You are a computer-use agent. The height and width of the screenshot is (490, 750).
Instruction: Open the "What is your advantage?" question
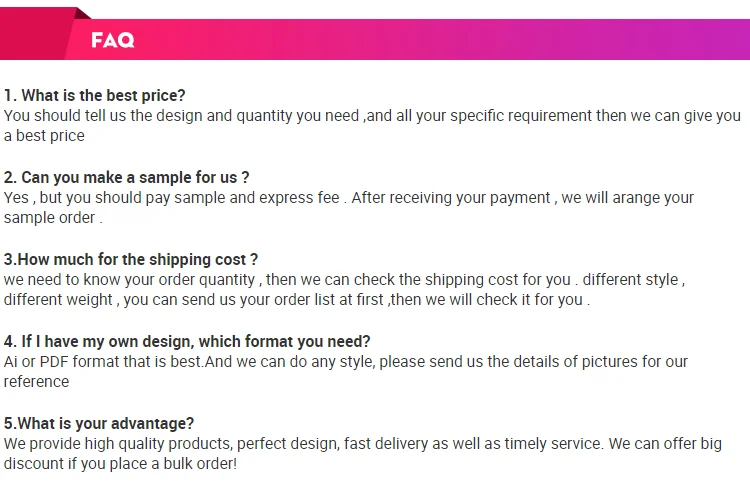point(99,423)
